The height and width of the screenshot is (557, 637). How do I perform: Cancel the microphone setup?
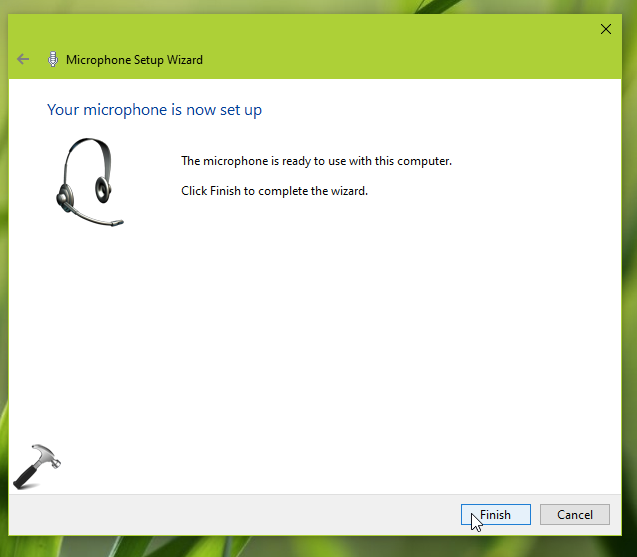pyautogui.click(x=574, y=515)
